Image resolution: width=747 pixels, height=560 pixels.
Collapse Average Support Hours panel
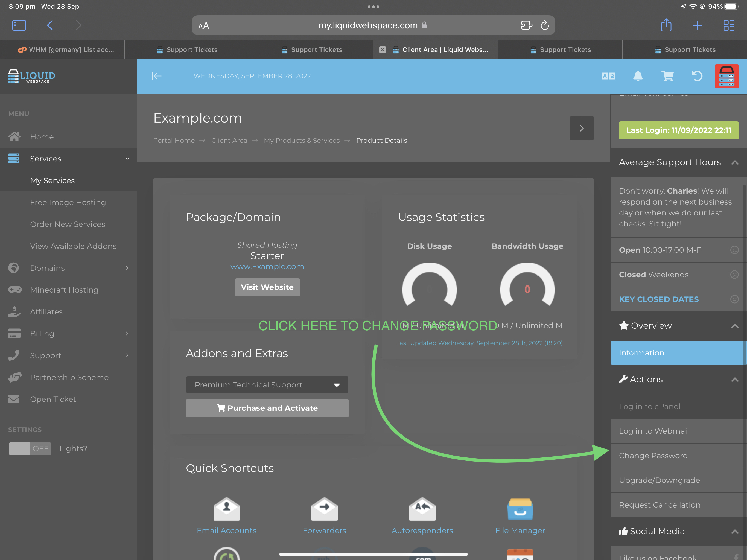pos(734,162)
